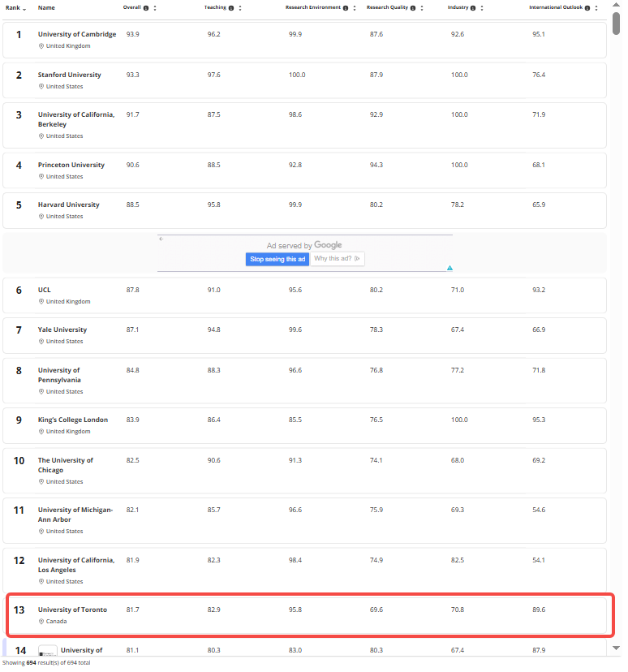Open the University of Cambridge link
The image size is (628, 672).
tap(77, 34)
